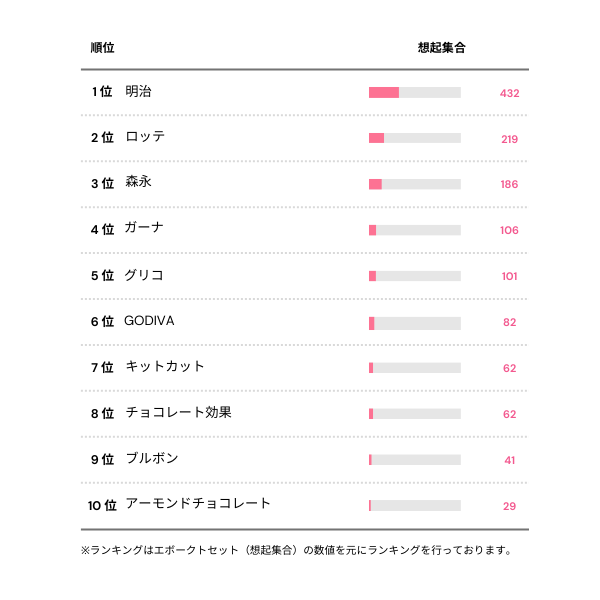Viewport: 600px width, 600px height.
Task: Click the value 186 for 森永
Action: tap(509, 184)
